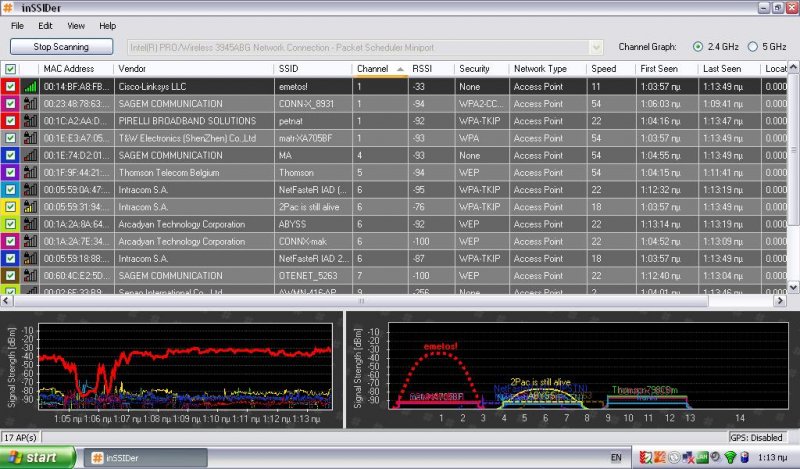
Task: Click the signal bars icon in petnat row
Action: point(31,121)
